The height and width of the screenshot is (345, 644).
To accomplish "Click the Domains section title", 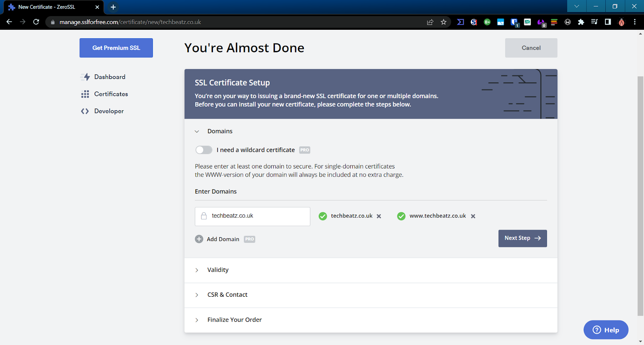I will point(220,131).
